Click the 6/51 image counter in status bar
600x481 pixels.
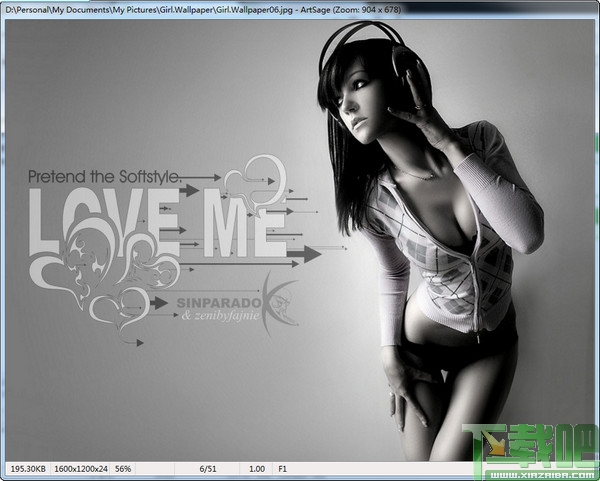(x=207, y=469)
